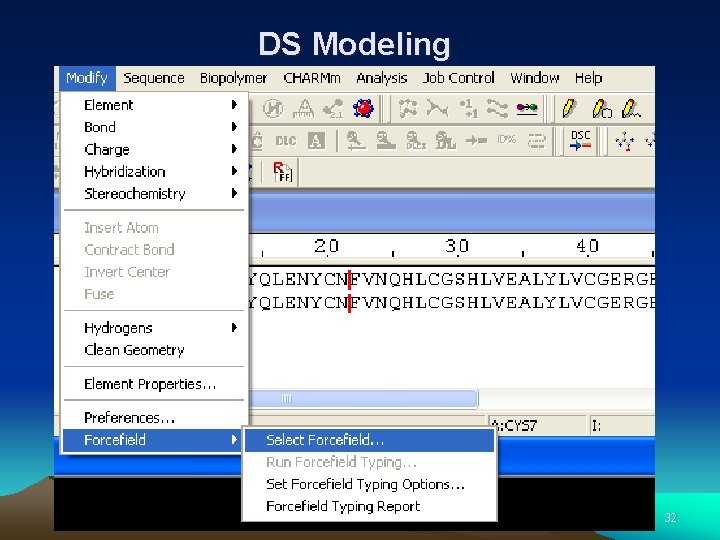
Task: Click the grayed-out stamp with baseline marker icon
Action: (356, 141)
